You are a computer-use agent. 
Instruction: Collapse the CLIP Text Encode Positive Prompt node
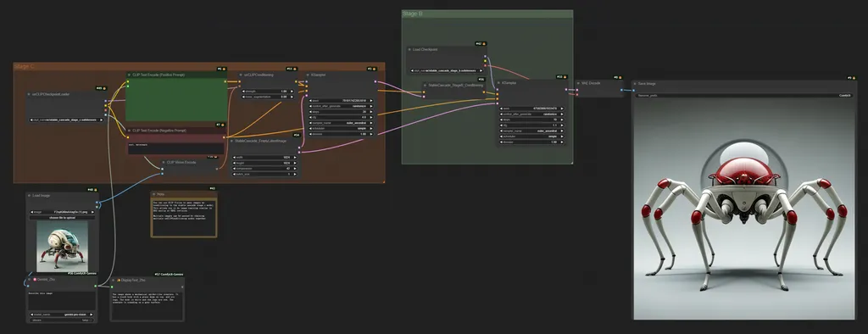(x=129, y=75)
